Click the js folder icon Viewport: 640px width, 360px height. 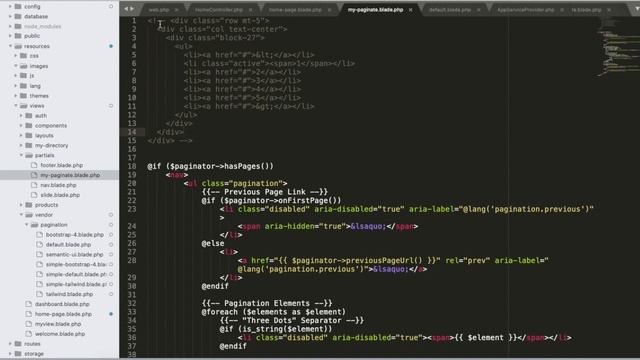tap(24, 76)
